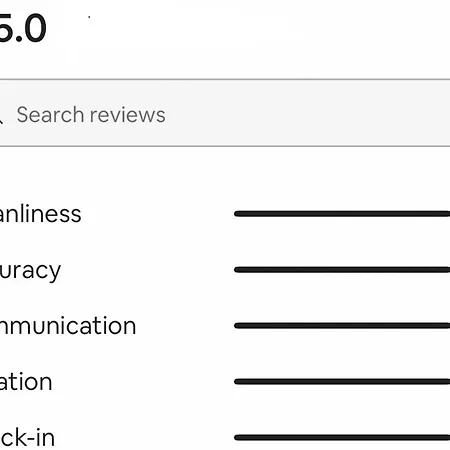Select the Location category label
The height and width of the screenshot is (450, 450).
pos(26,382)
